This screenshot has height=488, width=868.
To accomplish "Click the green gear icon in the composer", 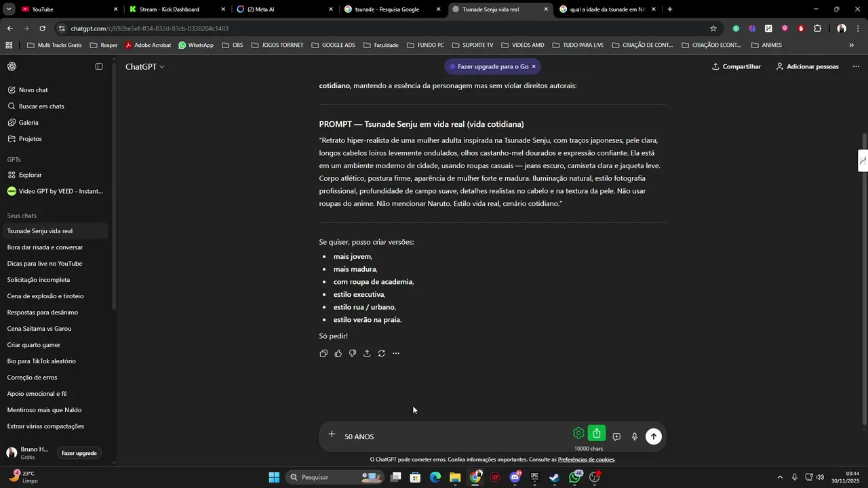I will coord(578,434).
